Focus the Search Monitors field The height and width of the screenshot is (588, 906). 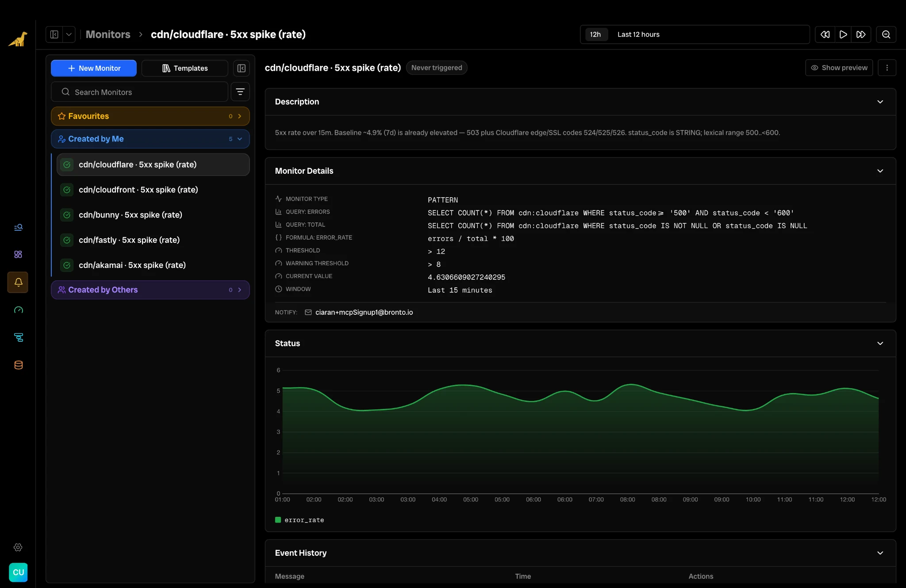[140, 92]
